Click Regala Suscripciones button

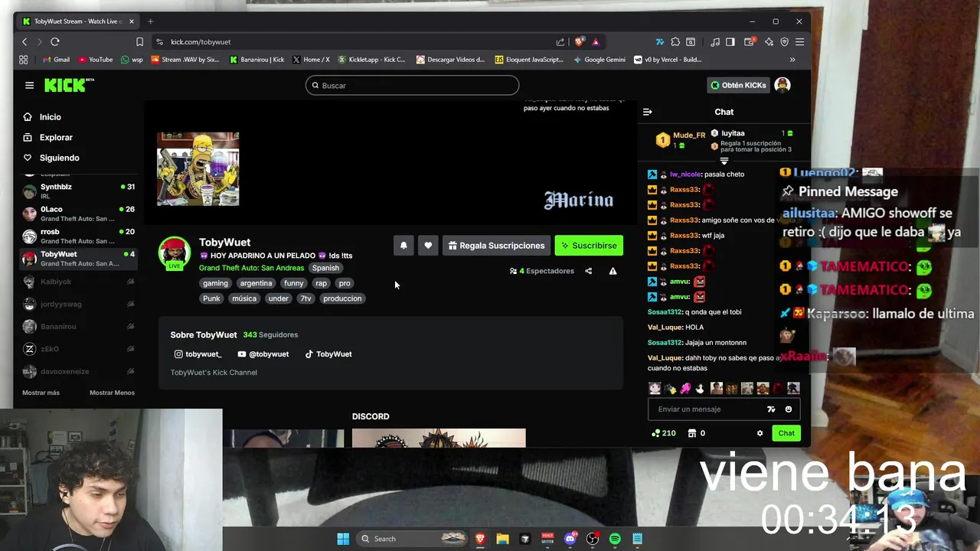[x=496, y=246]
